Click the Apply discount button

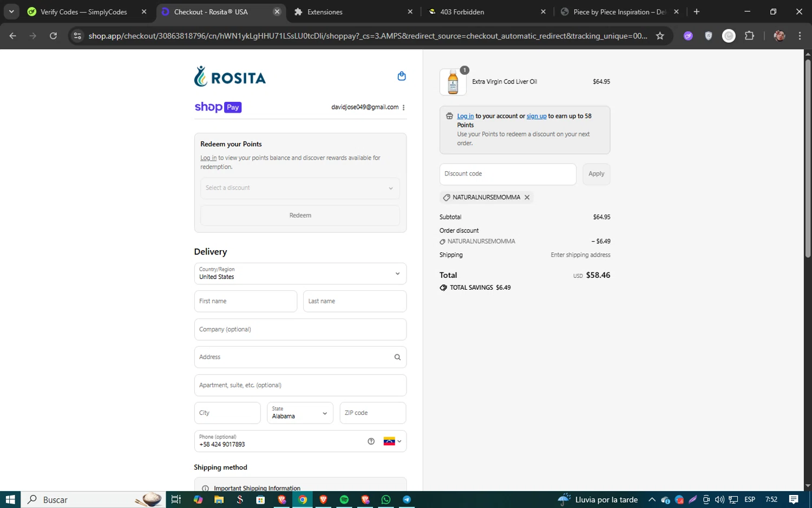coord(596,174)
